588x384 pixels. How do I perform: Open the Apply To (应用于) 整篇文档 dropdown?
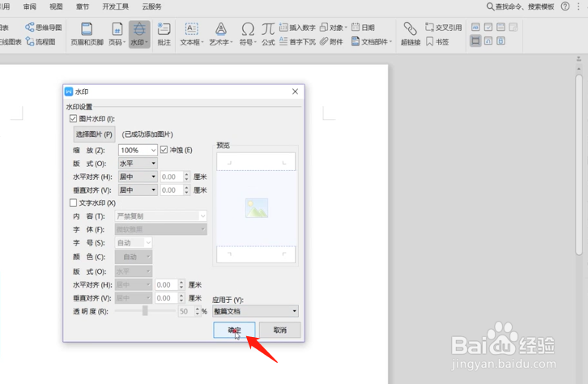click(x=255, y=311)
